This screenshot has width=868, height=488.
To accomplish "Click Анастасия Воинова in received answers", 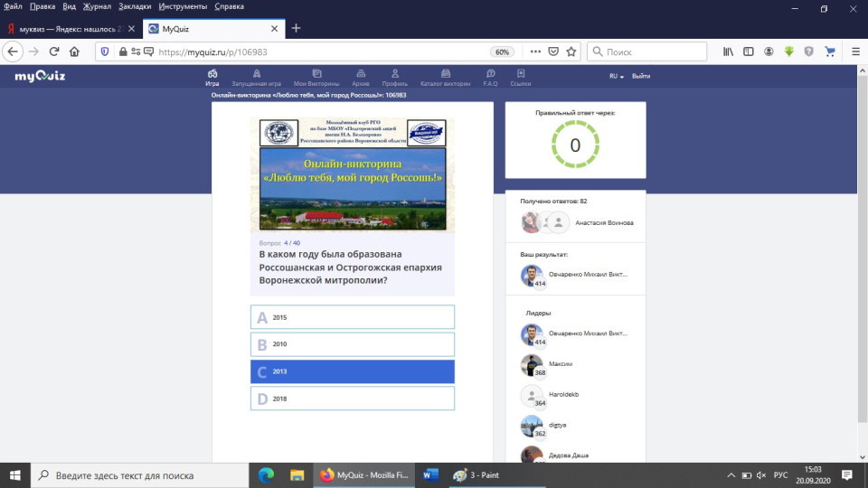I will point(604,222).
